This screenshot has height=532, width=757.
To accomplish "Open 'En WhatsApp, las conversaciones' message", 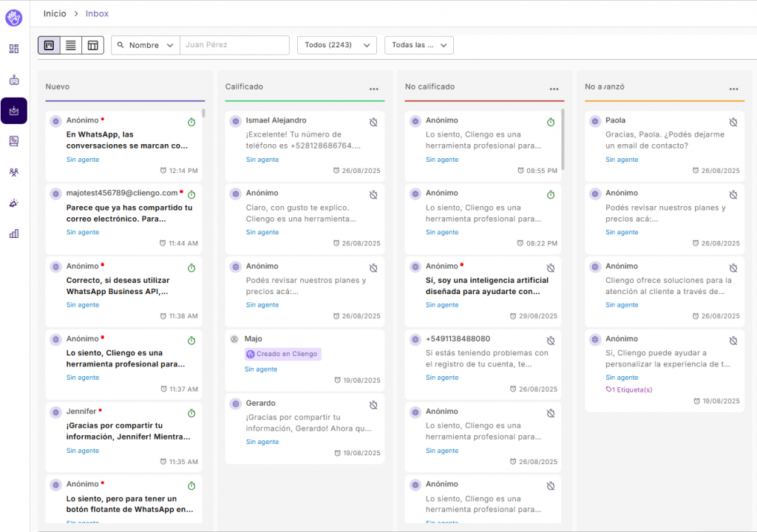I will tap(127, 140).
